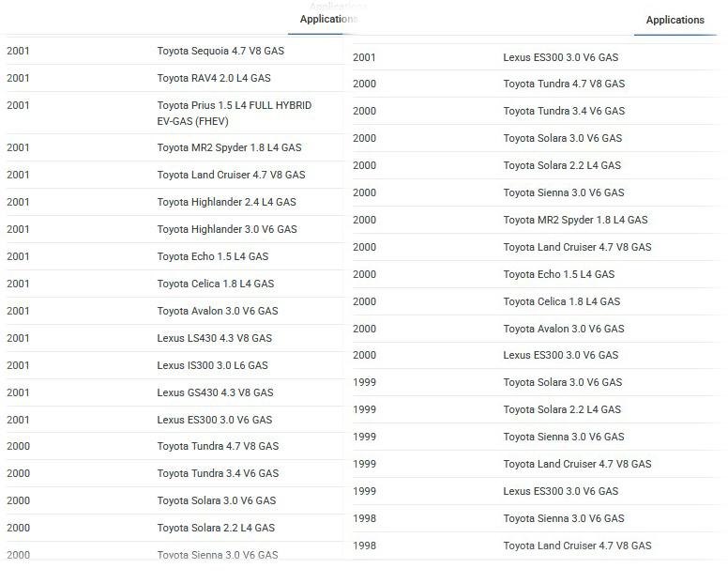Image resolution: width=728 pixels, height=584 pixels.
Task: Click the 1998 Toyota Sienna 3.0 V6 entry
Action: click(x=537, y=518)
